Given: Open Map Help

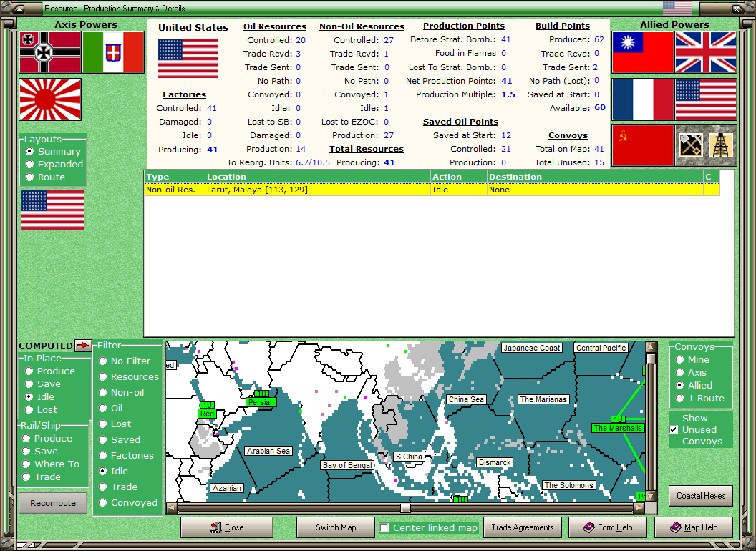Looking at the screenshot, I should (x=693, y=527).
